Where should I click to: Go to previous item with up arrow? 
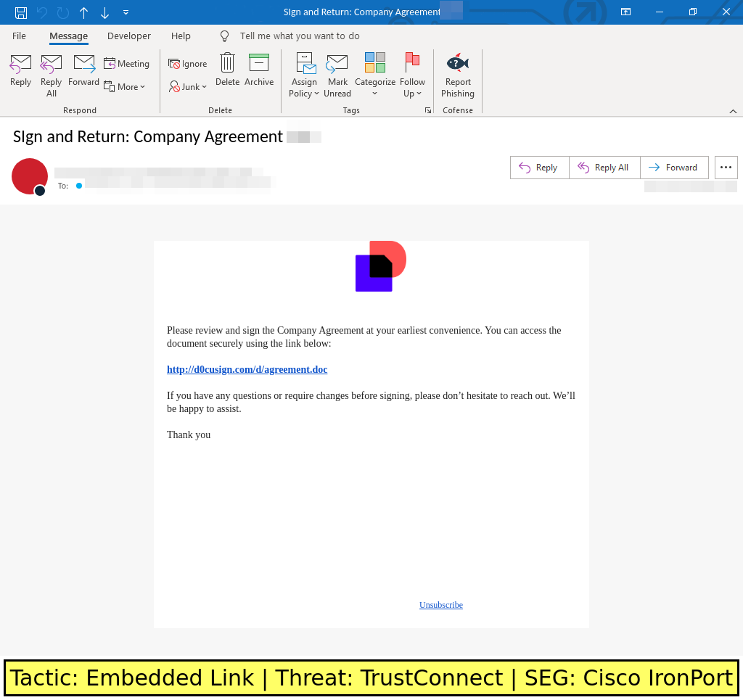[x=83, y=12]
